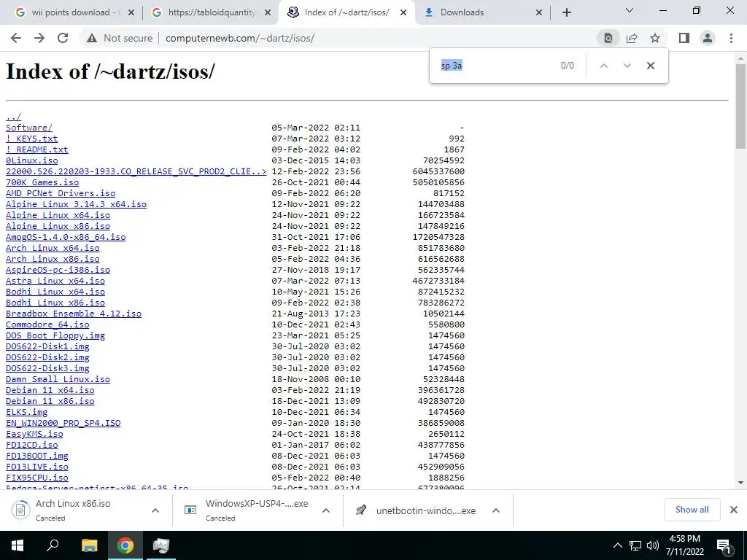Image resolution: width=747 pixels, height=560 pixels.
Task: Click the page's vertical scrollbar thumb
Action: [740, 106]
